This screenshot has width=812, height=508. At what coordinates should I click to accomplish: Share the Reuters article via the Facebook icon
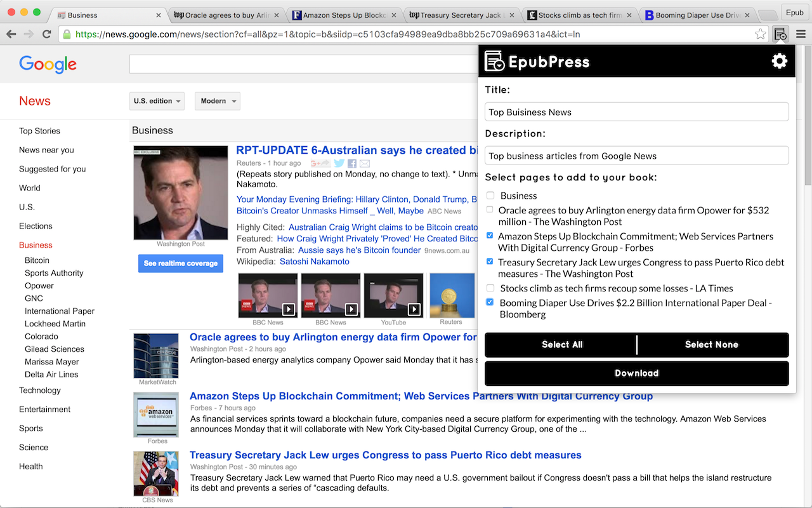tap(352, 163)
